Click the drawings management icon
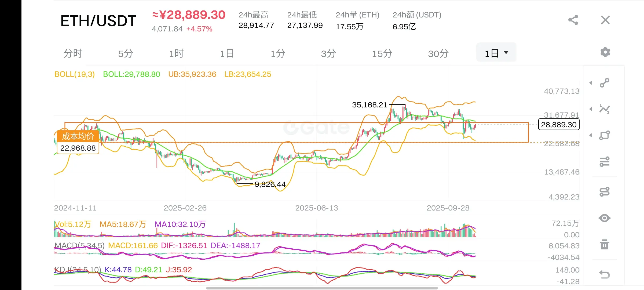 605,192
